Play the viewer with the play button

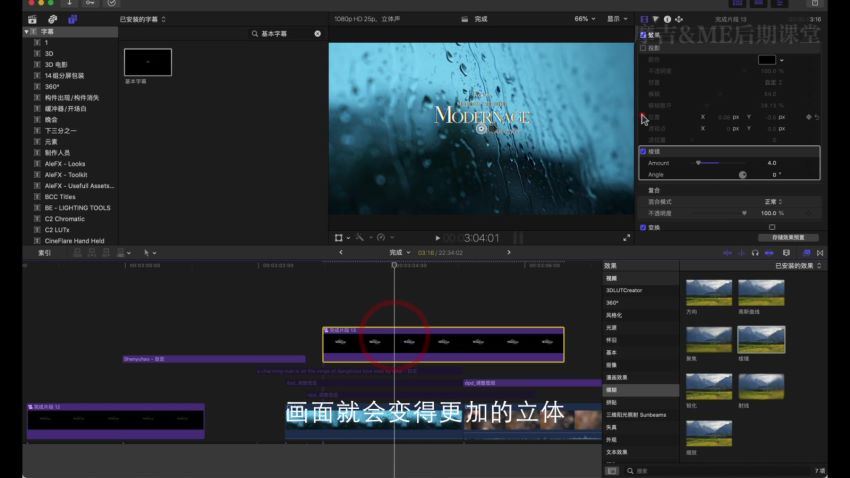click(437, 238)
